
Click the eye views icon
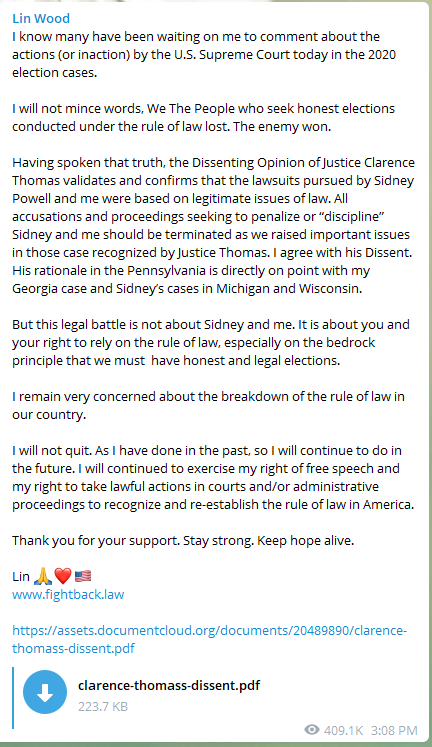(x=311, y=729)
